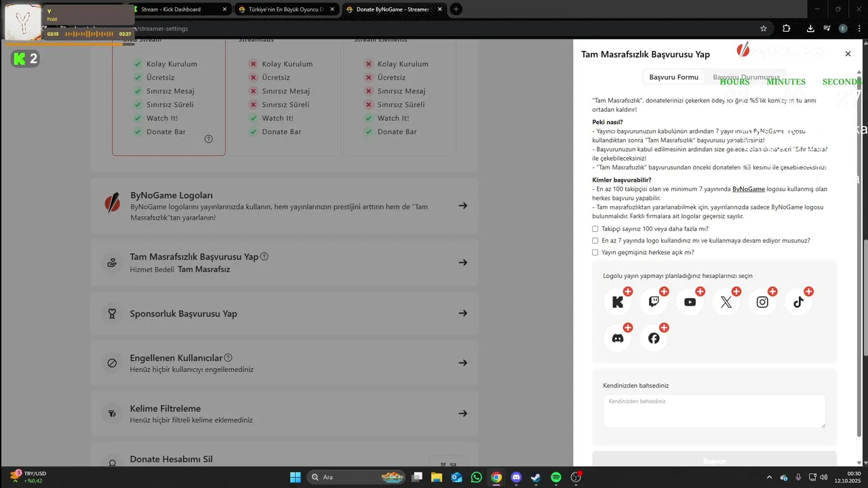
Task: Open the Chrome profile avatar
Action: pyautogui.click(x=843, y=28)
